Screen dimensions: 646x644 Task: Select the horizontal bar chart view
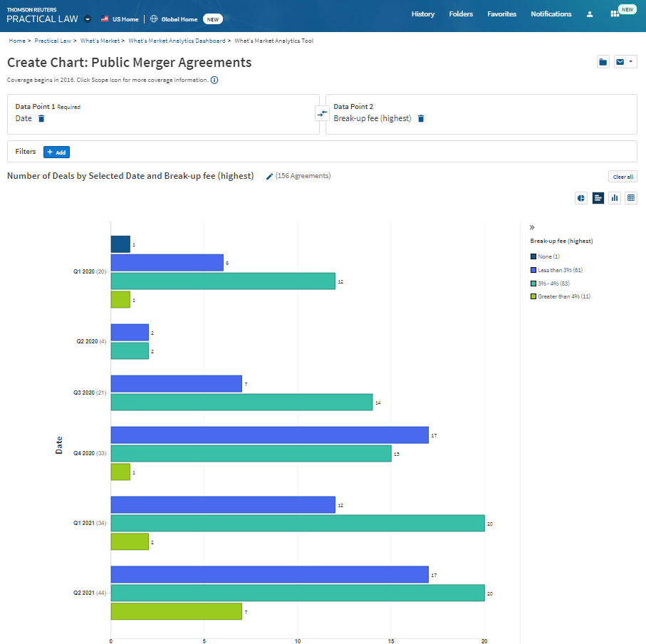598,198
